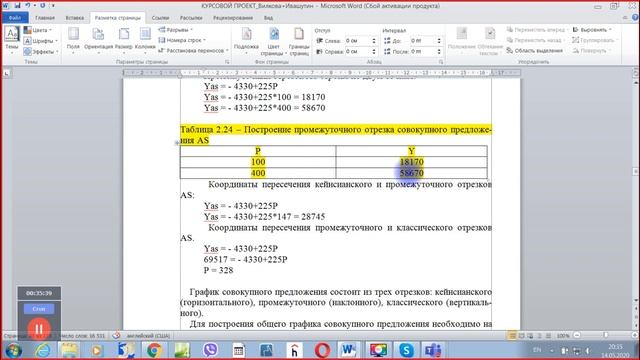Open Page Setup dialog launcher

227,62
